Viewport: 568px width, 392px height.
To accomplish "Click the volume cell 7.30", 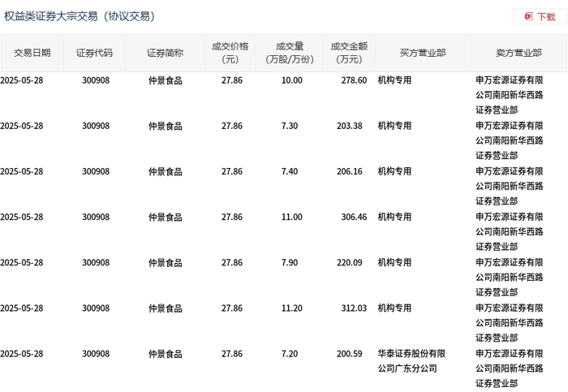I will coord(290,126).
